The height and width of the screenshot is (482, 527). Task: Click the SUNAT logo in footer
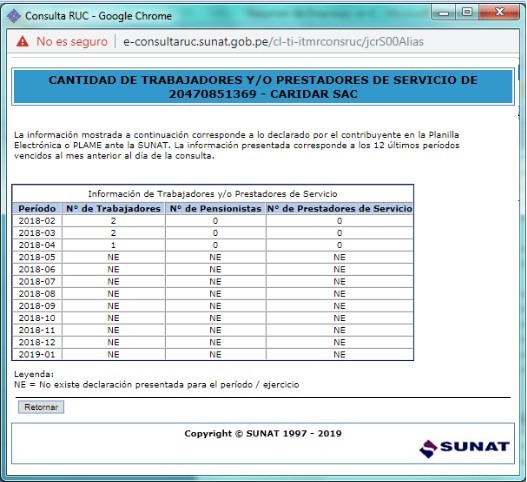pyautogui.click(x=464, y=448)
